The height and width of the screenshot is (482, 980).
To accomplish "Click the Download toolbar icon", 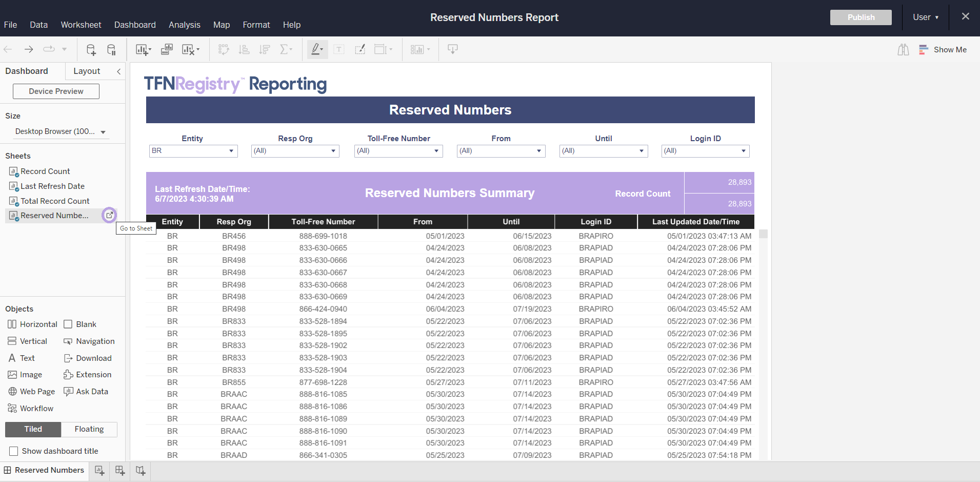I will 453,49.
